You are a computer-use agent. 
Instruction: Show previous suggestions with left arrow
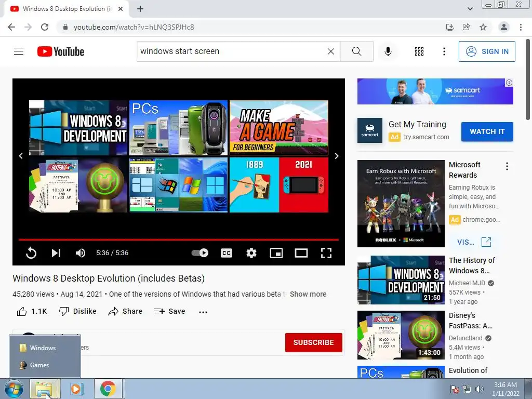21,156
